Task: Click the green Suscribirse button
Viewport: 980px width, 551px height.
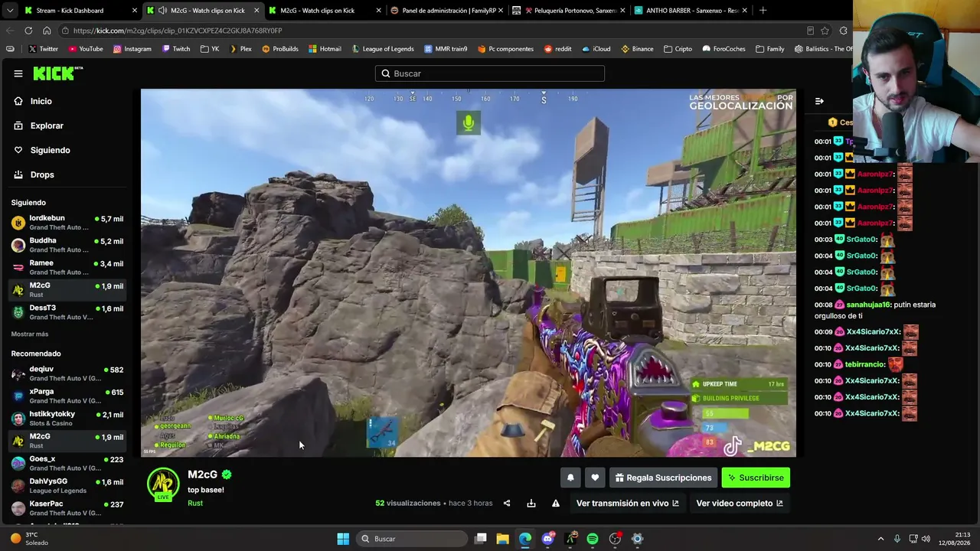Action: (756, 478)
